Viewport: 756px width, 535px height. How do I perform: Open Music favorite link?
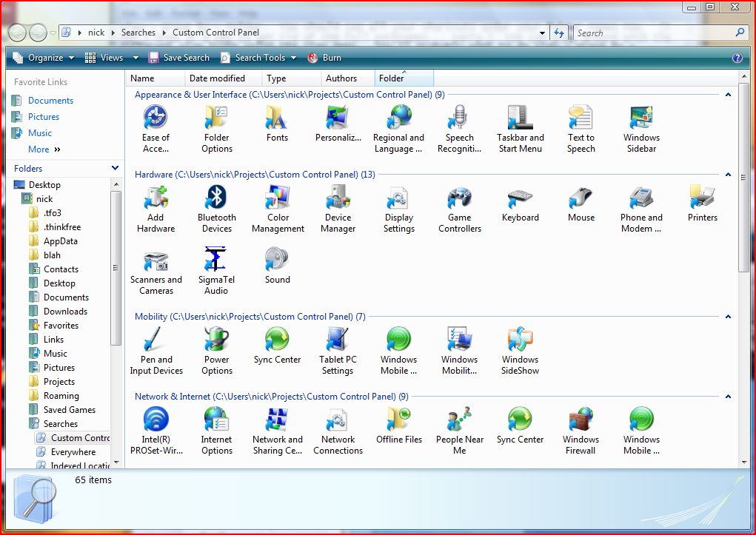pyautogui.click(x=39, y=133)
